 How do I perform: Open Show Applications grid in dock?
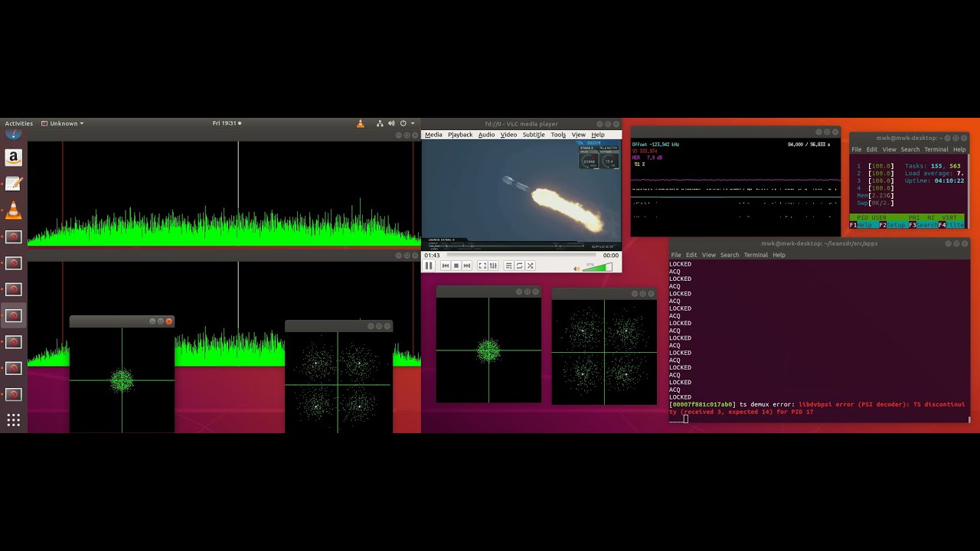pos(13,420)
